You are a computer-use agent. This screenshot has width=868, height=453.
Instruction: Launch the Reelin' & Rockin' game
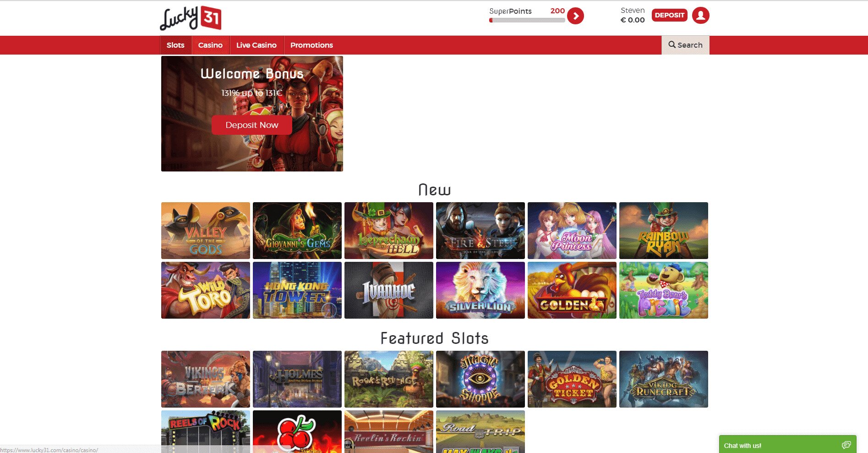(389, 431)
